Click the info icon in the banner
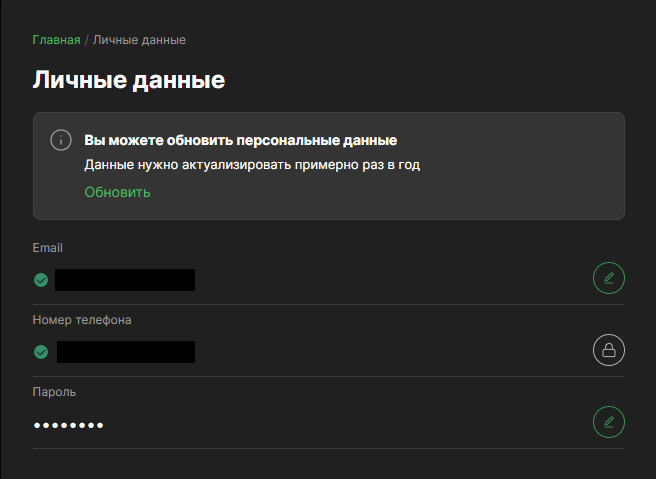This screenshot has height=479, width=656. pyautogui.click(x=61, y=140)
